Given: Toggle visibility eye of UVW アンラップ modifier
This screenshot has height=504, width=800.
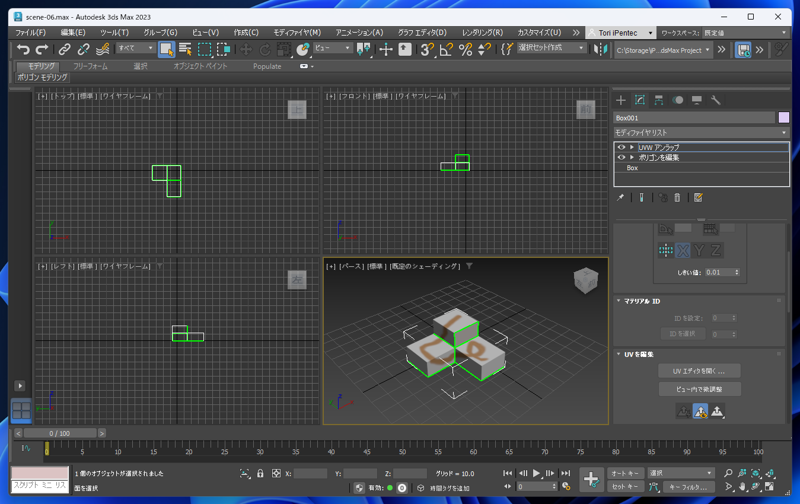Looking at the screenshot, I should coord(621,147).
